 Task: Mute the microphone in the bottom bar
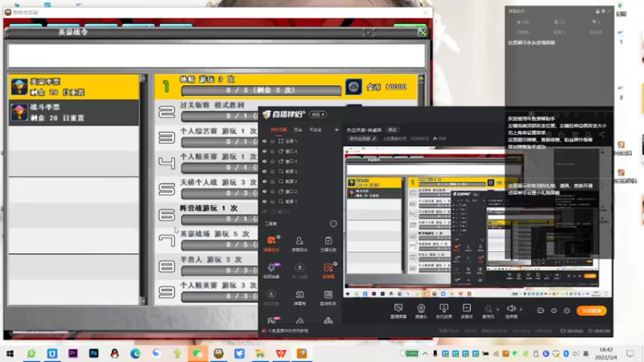488,309
